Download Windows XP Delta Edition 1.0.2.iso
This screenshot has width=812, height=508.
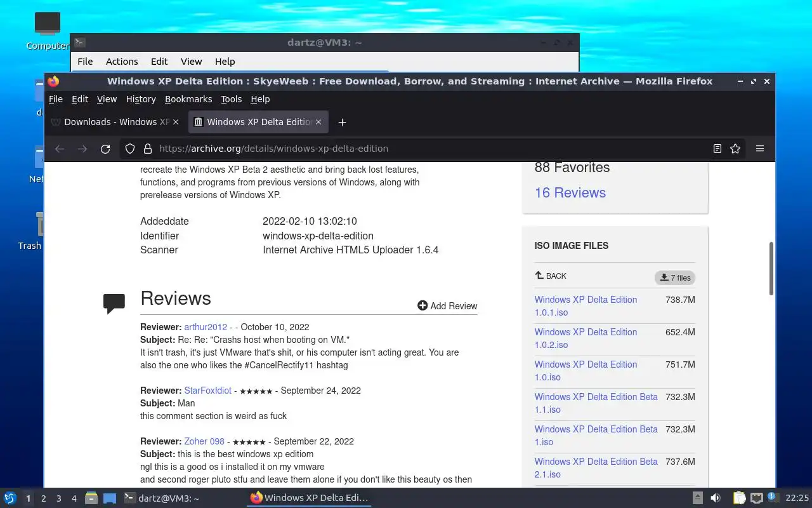tap(586, 338)
